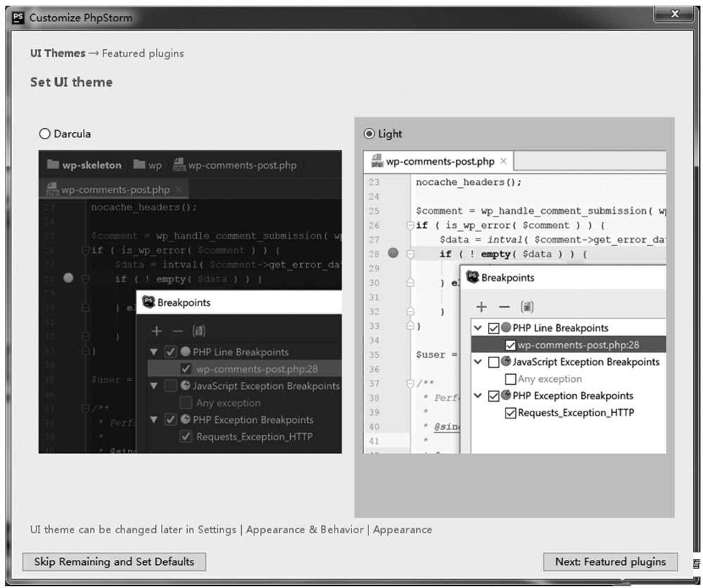703x588 pixels.
Task: Click wp-comments-post.php tab in Light preview
Action: [x=439, y=162]
